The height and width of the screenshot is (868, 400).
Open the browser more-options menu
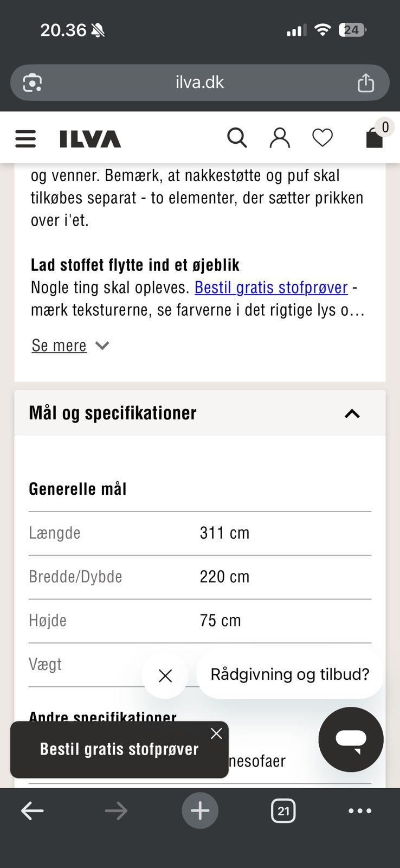[x=360, y=810]
